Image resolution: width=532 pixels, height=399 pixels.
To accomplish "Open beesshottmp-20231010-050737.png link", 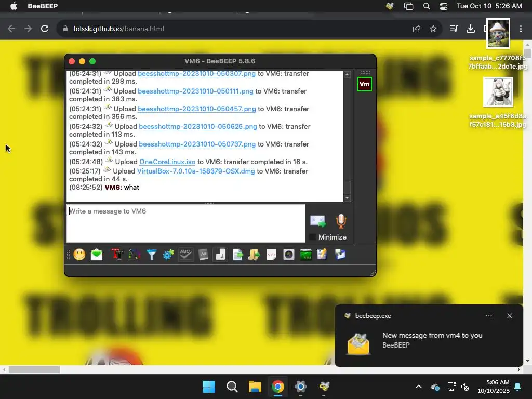I will (x=197, y=144).
